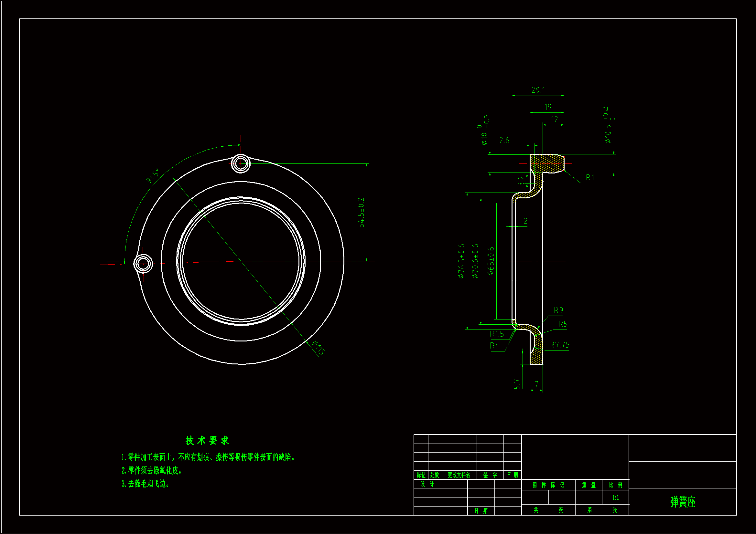Click the R9 radius annotation
This screenshot has height=534, width=756.
coord(558,310)
